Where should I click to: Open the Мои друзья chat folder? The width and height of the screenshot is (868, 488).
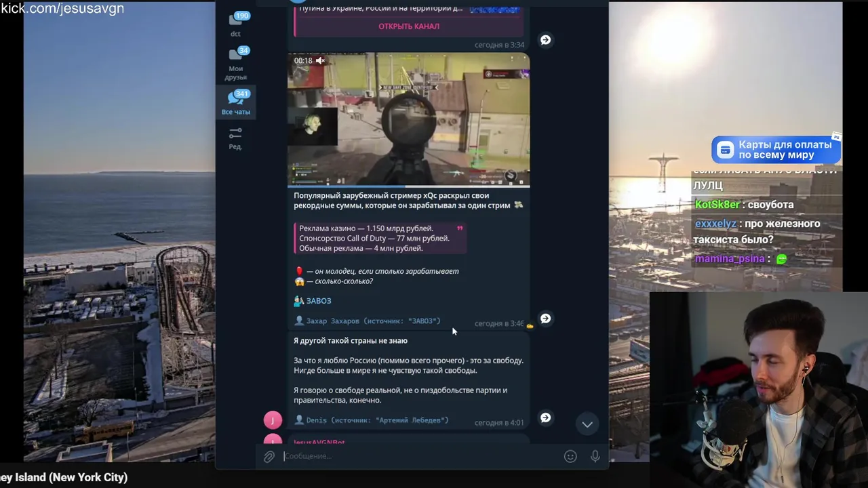pos(235,64)
